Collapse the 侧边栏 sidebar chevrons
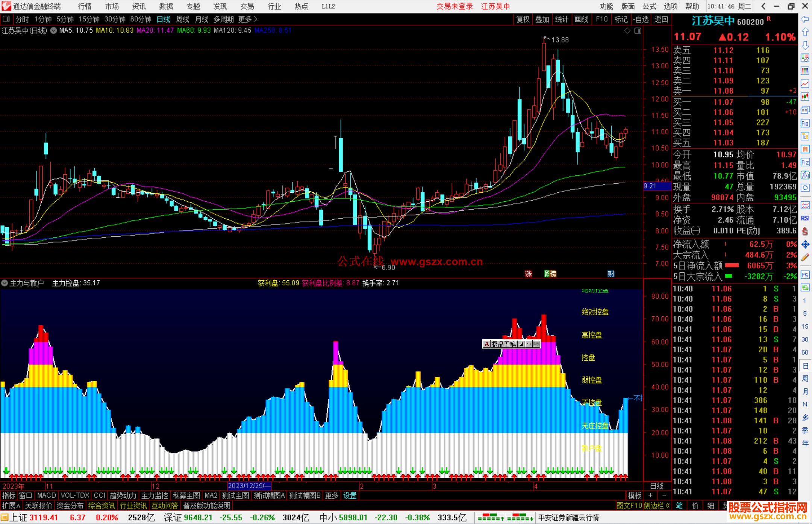Screen dimensions: 812x524 (668, 506)
